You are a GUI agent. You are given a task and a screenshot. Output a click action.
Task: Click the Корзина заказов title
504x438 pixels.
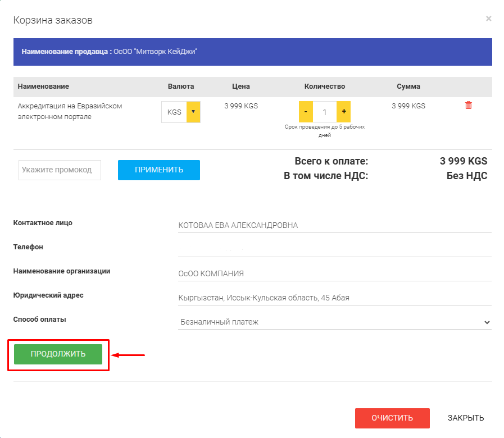pos(53,20)
